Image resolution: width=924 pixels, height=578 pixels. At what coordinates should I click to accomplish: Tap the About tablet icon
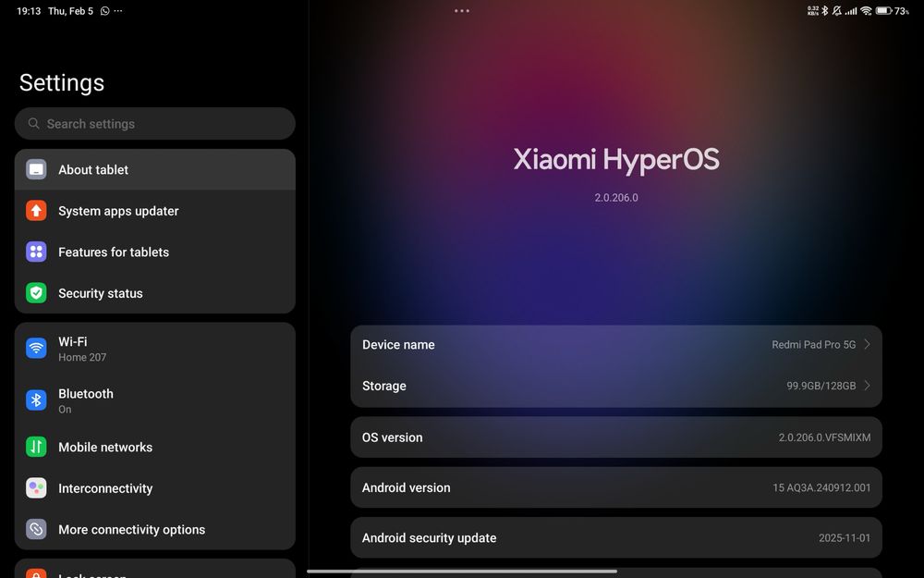pyautogui.click(x=36, y=170)
